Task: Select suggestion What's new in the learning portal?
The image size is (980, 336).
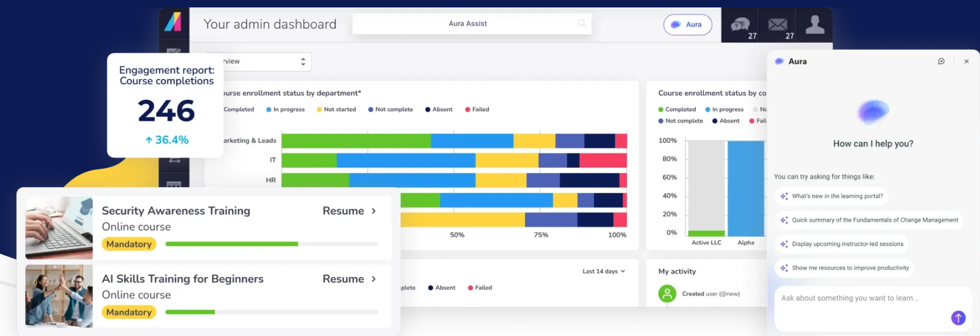Action: pyautogui.click(x=832, y=196)
